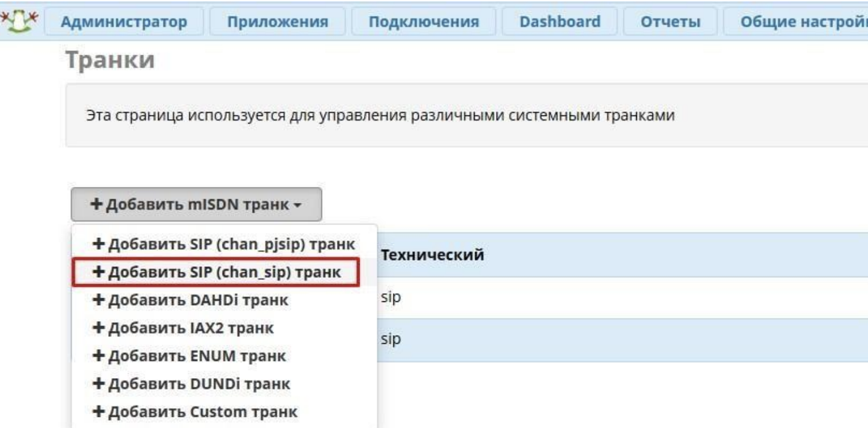The height and width of the screenshot is (428, 868).
Task: Choose Добавить SIP (chan_pjsip) транк
Action: tap(224, 244)
